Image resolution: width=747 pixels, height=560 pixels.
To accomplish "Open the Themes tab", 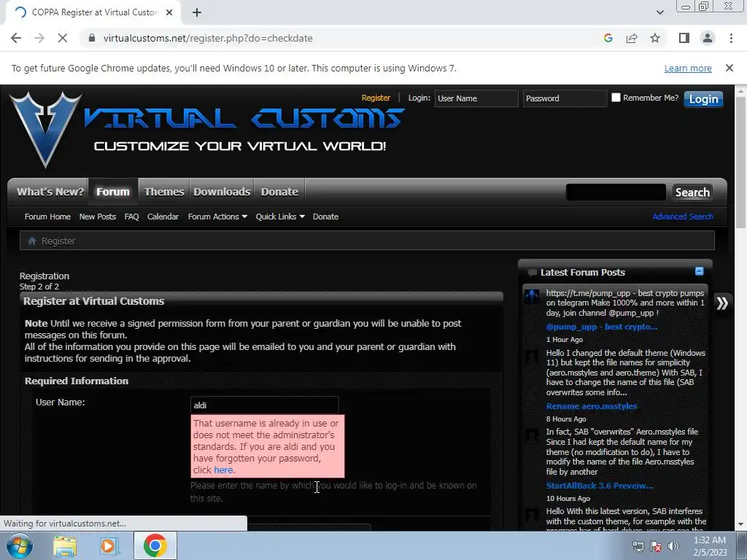I will tap(164, 192).
